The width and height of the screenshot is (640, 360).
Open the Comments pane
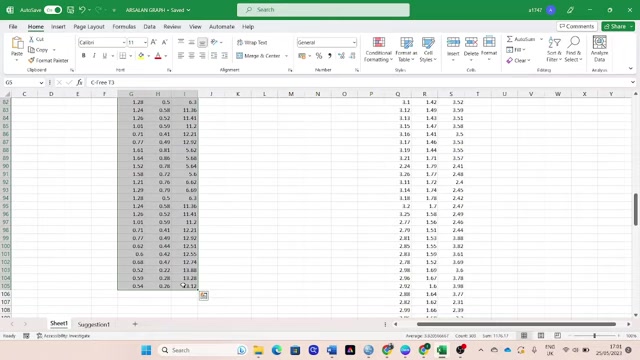[577, 27]
